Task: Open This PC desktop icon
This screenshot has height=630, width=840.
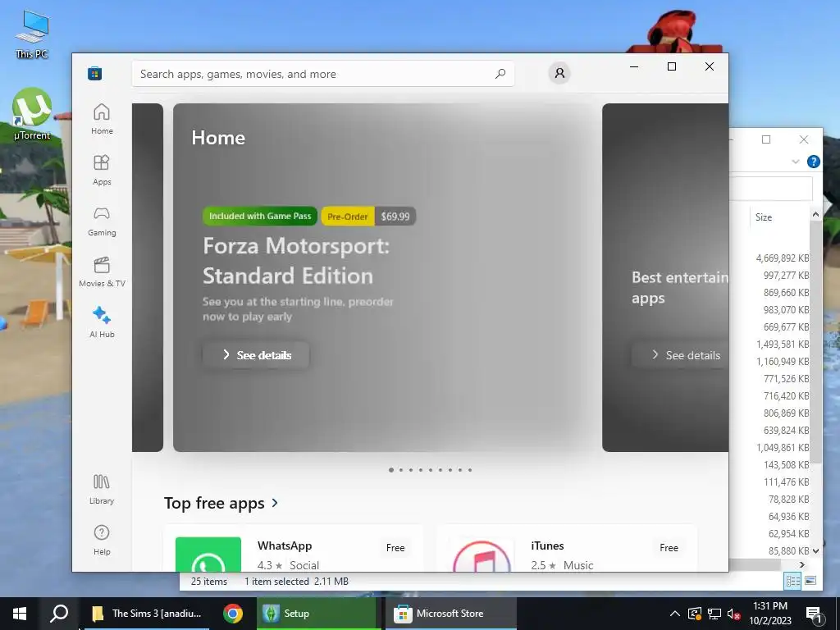Action: (32, 33)
